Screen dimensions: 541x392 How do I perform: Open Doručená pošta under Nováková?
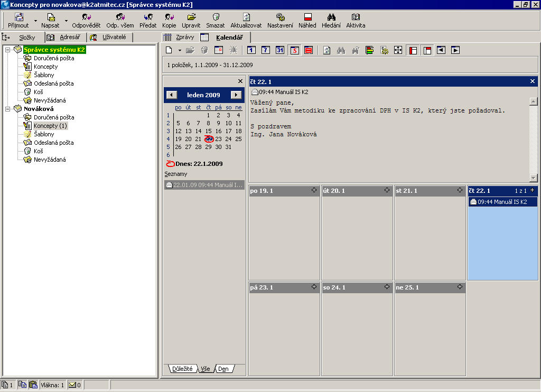point(54,117)
